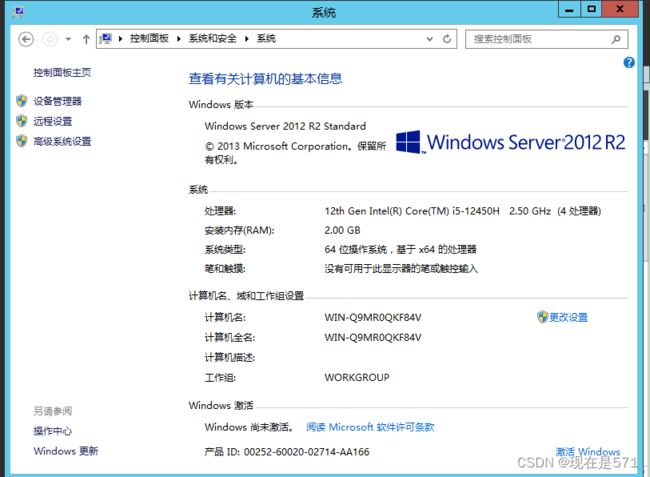Expand the arrow after 控制面板 breadcrumb
Viewport: 650px width, 477px height.
[179, 39]
